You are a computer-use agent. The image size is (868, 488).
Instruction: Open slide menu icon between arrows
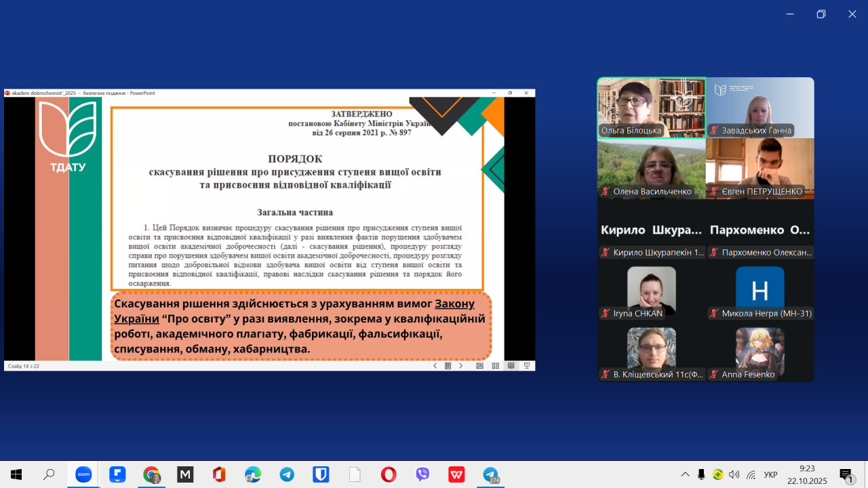(448, 366)
